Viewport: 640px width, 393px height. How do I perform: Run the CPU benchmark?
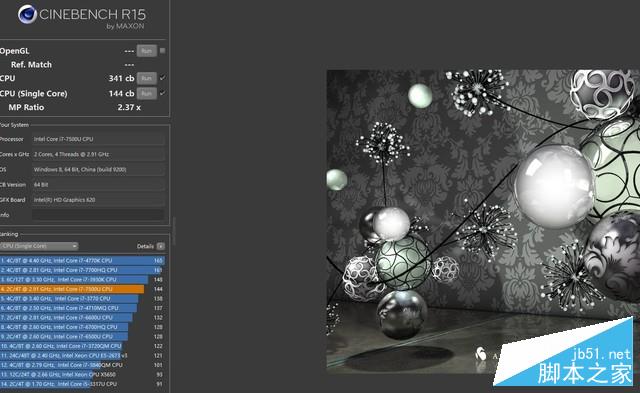click(147, 78)
